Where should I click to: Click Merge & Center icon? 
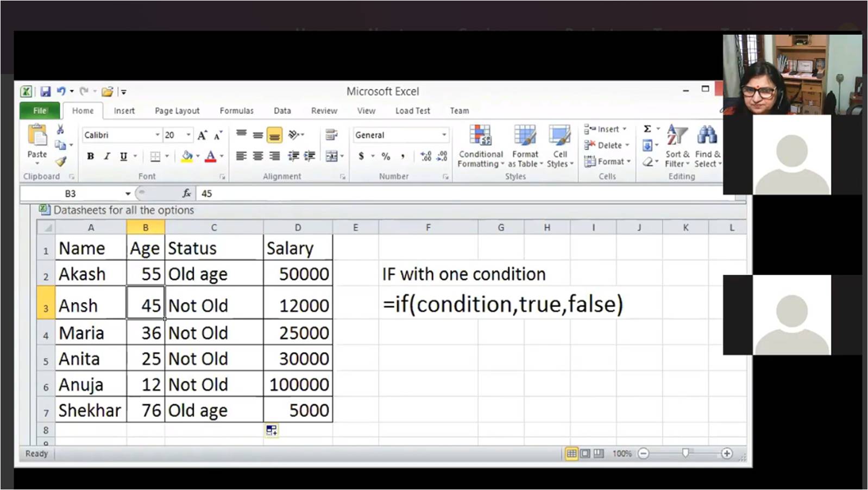click(x=331, y=156)
